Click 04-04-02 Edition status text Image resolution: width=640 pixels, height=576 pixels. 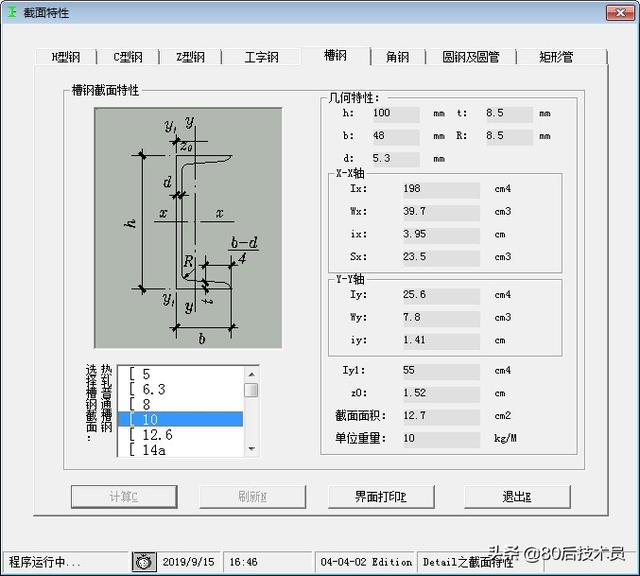[x=366, y=562]
